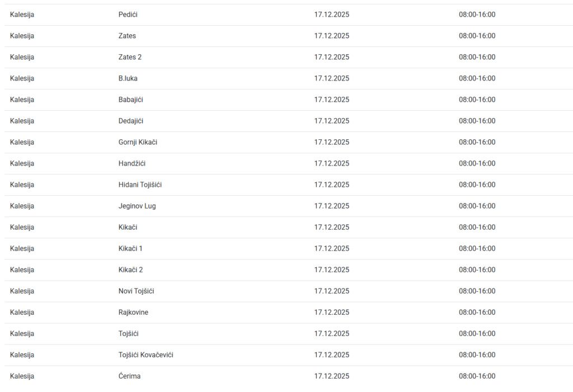
Task: Click the Rajkovine locality name
Action: 133,312
